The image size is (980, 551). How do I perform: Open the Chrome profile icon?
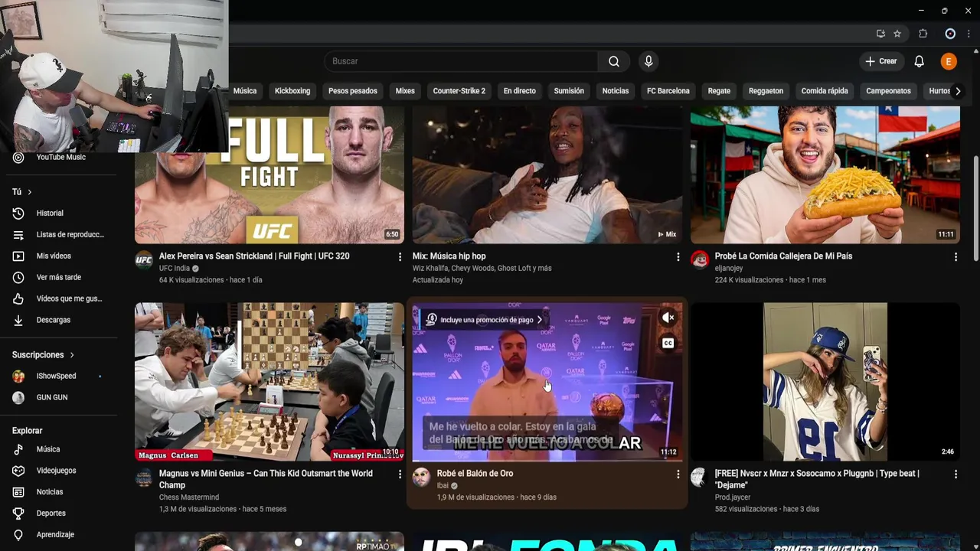tap(950, 34)
